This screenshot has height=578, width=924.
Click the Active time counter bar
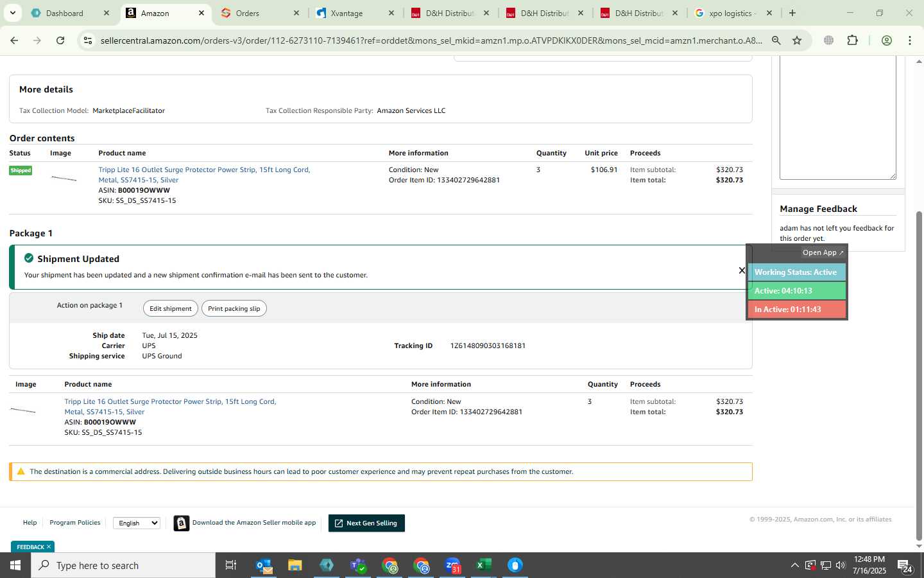(796, 291)
